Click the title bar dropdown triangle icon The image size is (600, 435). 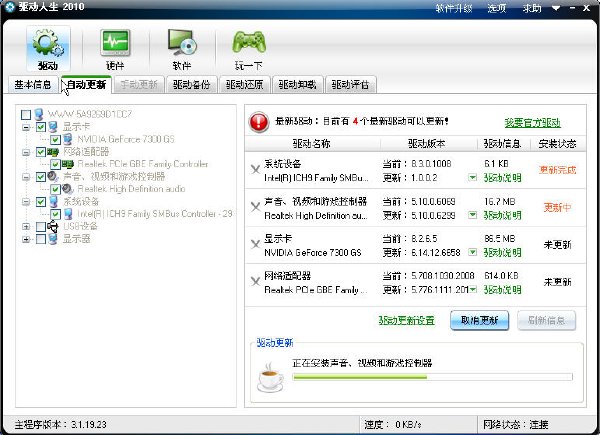(x=556, y=8)
